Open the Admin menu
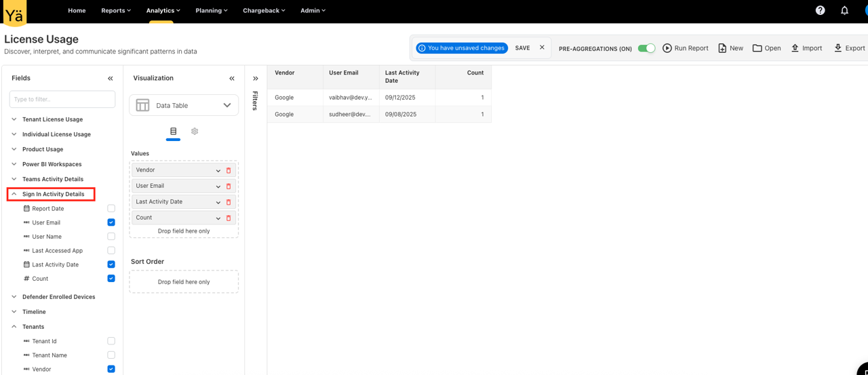This screenshot has height=375, width=868. click(313, 10)
